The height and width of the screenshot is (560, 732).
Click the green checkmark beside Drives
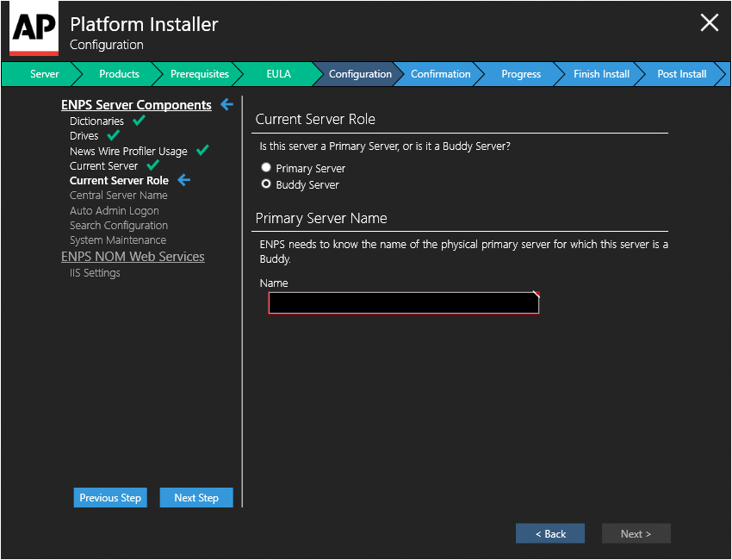pos(114,135)
